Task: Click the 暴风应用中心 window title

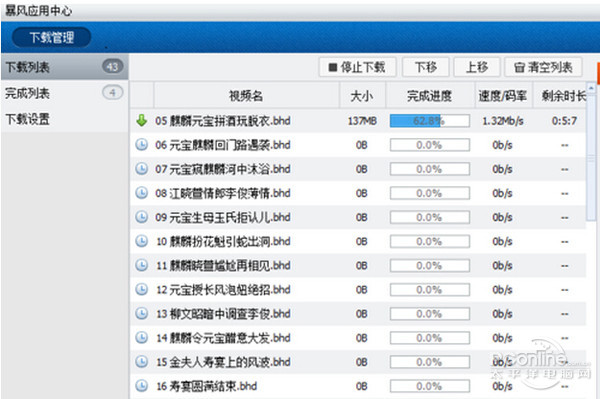Action: point(38,11)
